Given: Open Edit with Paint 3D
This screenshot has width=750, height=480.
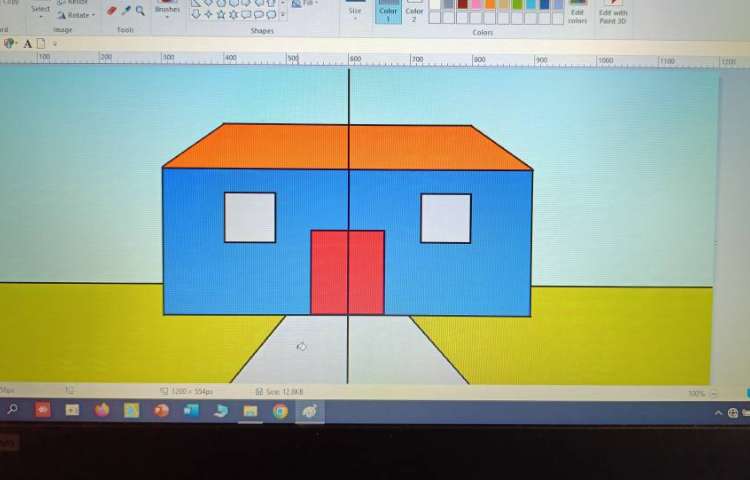Looking at the screenshot, I should coord(613,14).
